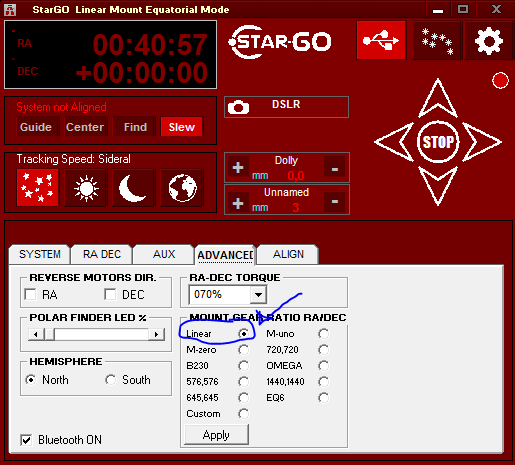Screen dimensions: 515x465
Task: Click the Unnamed value 3
Action: [x=296, y=208]
